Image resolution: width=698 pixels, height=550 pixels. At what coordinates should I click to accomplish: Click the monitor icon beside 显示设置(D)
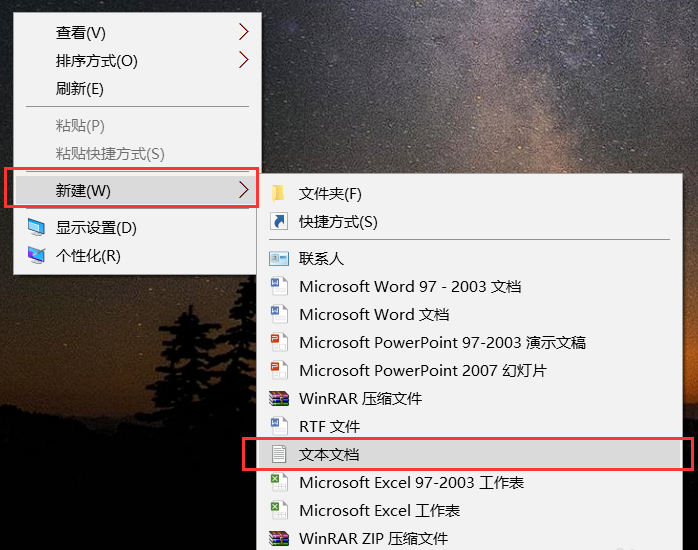coord(36,227)
